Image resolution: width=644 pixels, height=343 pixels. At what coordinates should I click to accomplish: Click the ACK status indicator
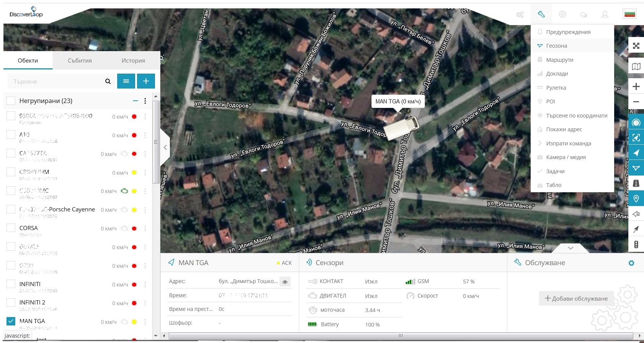click(x=284, y=263)
